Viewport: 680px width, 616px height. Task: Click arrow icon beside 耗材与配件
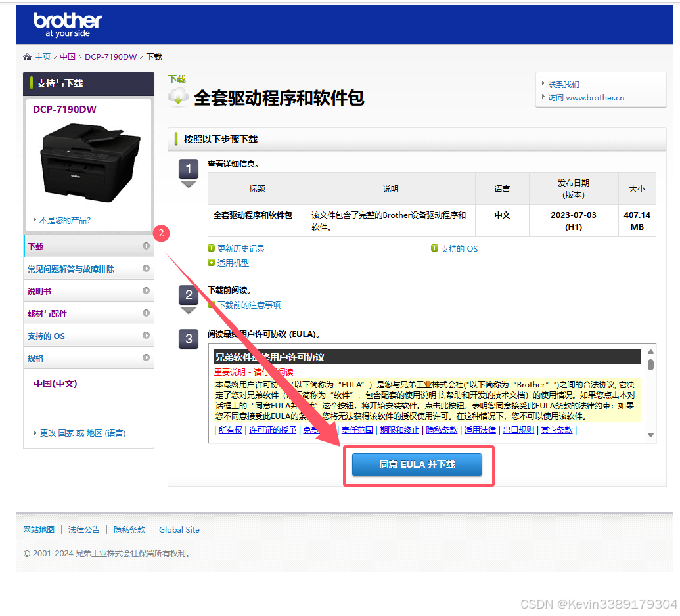[146, 313]
